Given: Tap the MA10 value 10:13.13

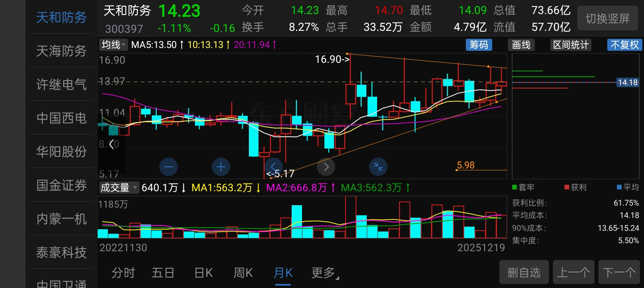Looking at the screenshot, I should (209, 45).
